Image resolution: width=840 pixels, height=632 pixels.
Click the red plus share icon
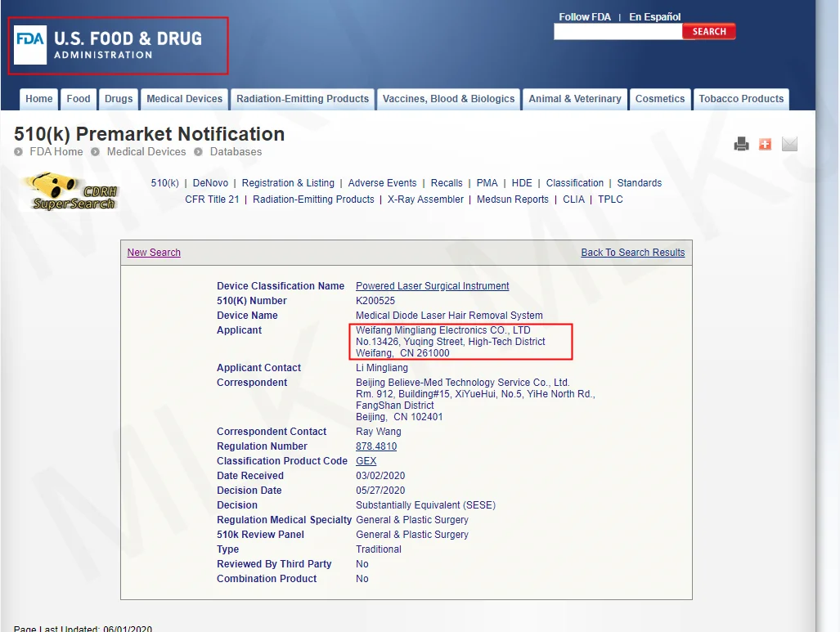(x=765, y=144)
